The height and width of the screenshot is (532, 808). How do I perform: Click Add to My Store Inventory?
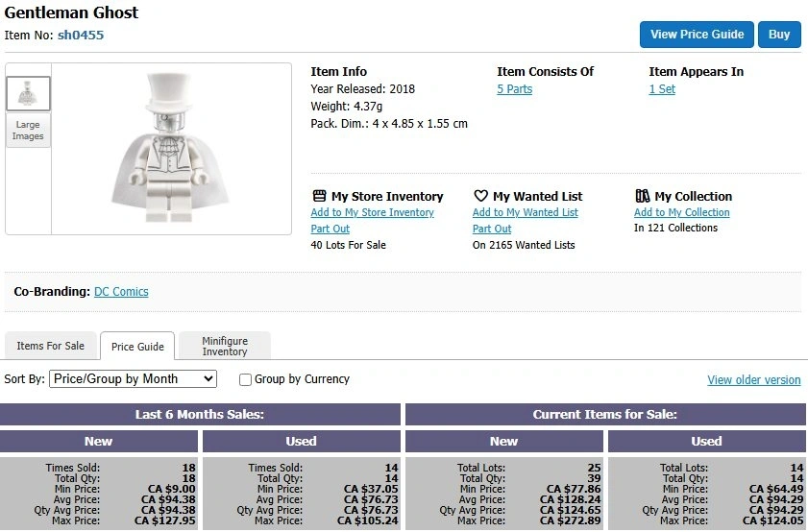coord(372,213)
